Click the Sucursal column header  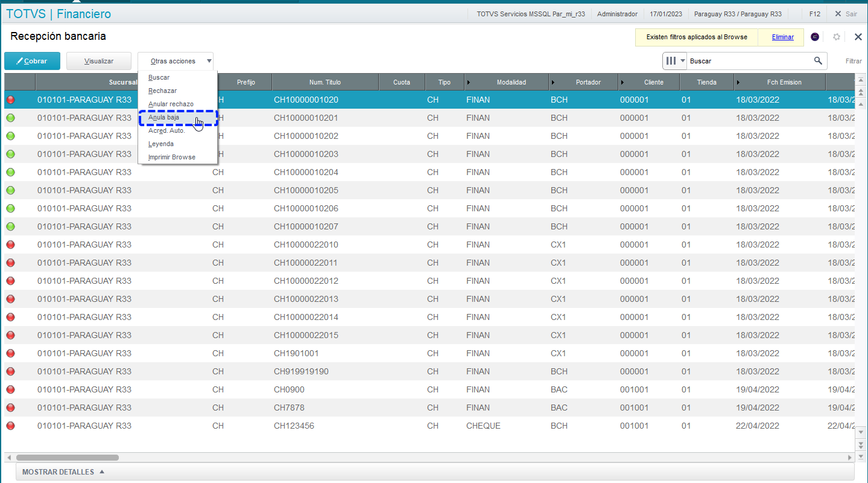tap(123, 82)
